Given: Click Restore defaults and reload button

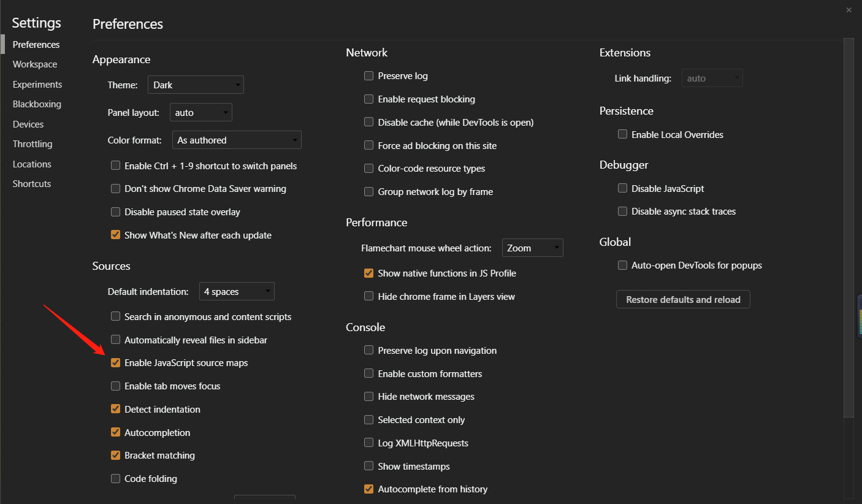Looking at the screenshot, I should [683, 299].
